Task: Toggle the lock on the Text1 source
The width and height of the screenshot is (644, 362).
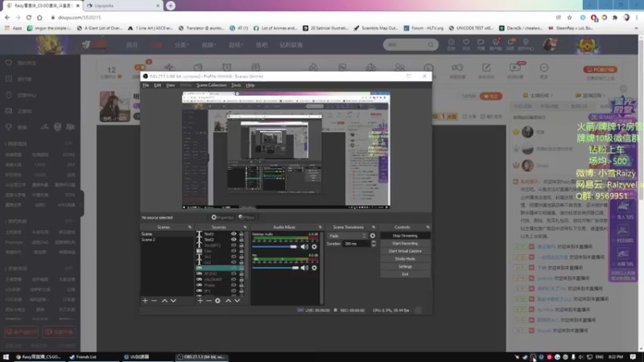Action: point(241,234)
